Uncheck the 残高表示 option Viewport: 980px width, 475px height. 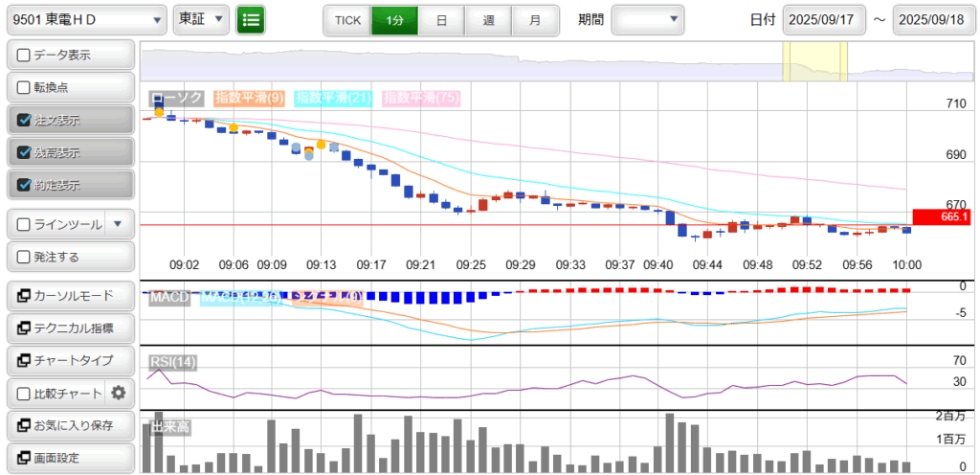click(24, 152)
